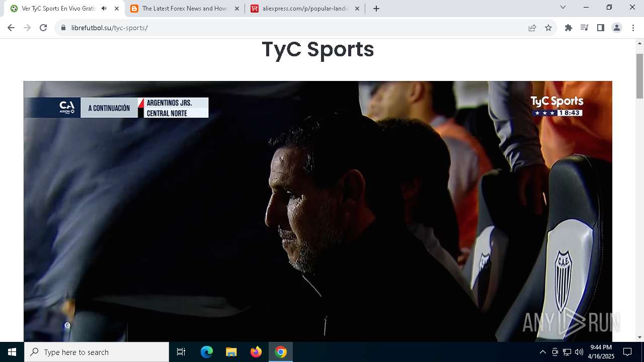Bookmark this tab with star icon
Image resolution: width=644 pixels, height=362 pixels.
coord(548,28)
